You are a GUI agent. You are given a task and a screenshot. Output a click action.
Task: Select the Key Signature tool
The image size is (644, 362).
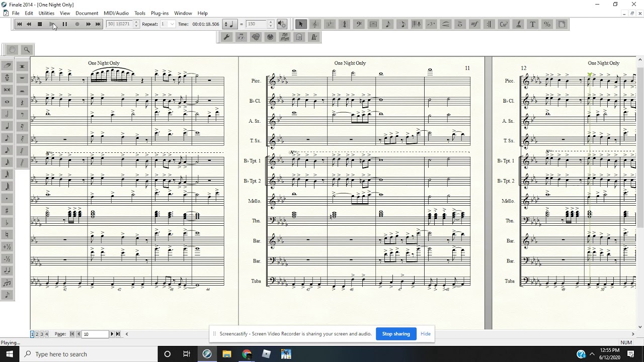330,24
